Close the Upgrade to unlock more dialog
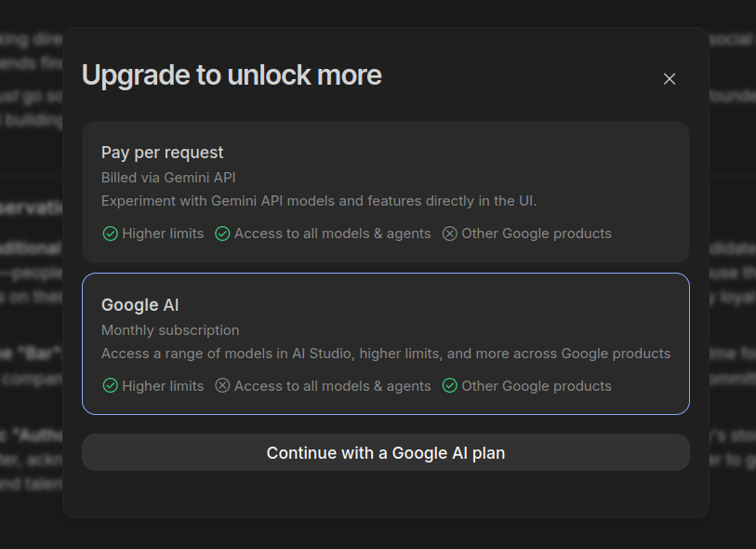The image size is (756, 549). pos(670,79)
